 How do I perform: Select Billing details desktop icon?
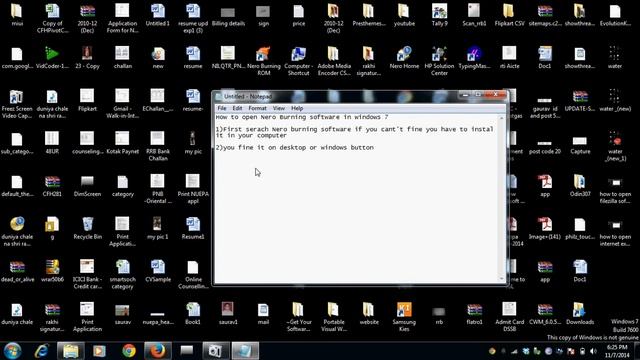click(x=228, y=15)
